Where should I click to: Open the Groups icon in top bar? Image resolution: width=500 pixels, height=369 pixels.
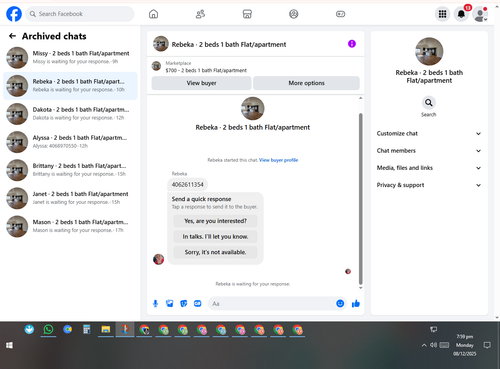coord(294,14)
